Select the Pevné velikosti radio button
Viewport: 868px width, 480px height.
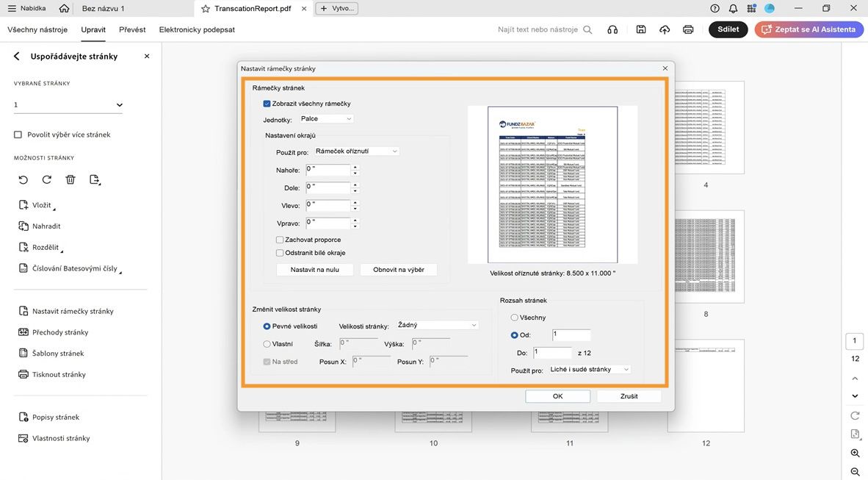coord(267,326)
